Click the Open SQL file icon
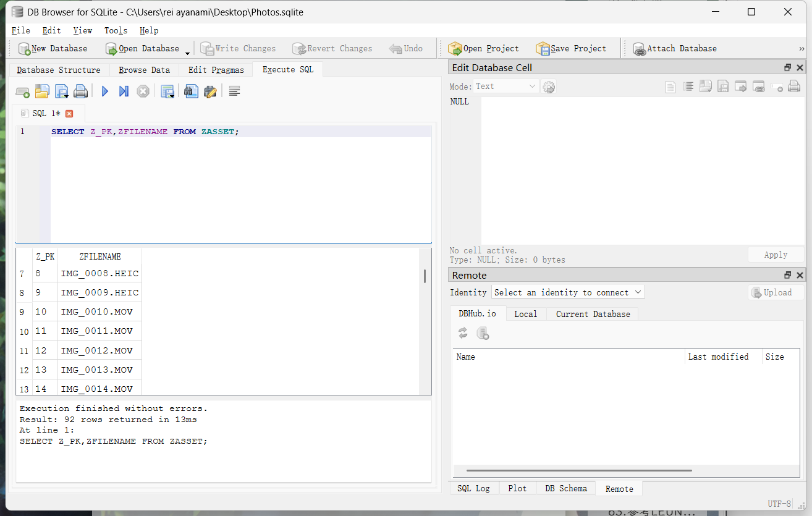812x516 pixels. coord(42,91)
